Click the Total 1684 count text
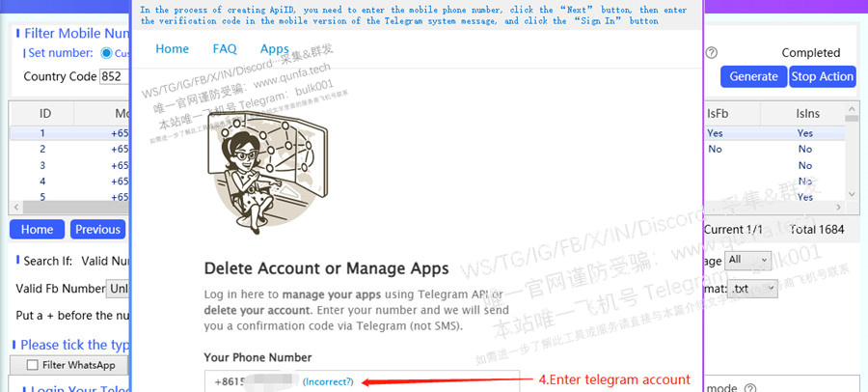The width and height of the screenshot is (868, 392). tap(817, 230)
